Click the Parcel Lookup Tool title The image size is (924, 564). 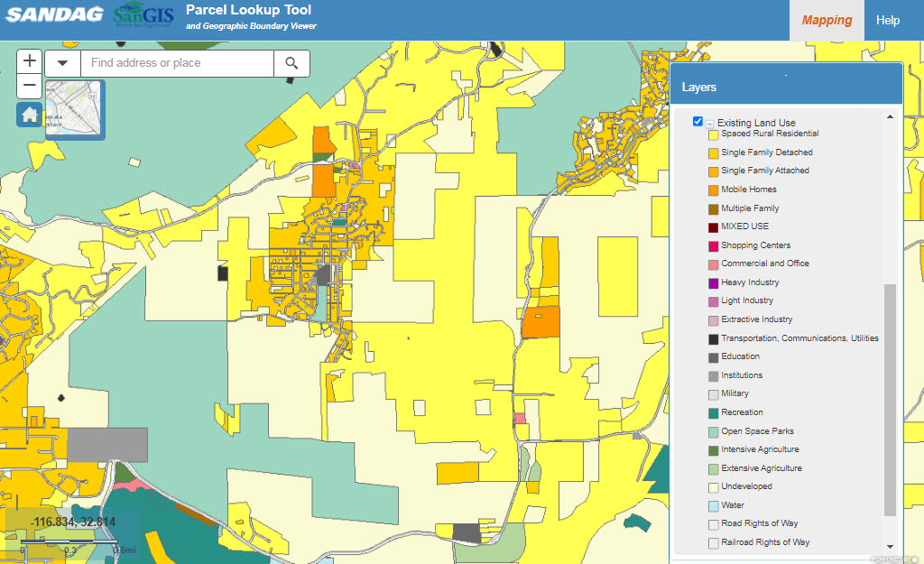coord(248,11)
